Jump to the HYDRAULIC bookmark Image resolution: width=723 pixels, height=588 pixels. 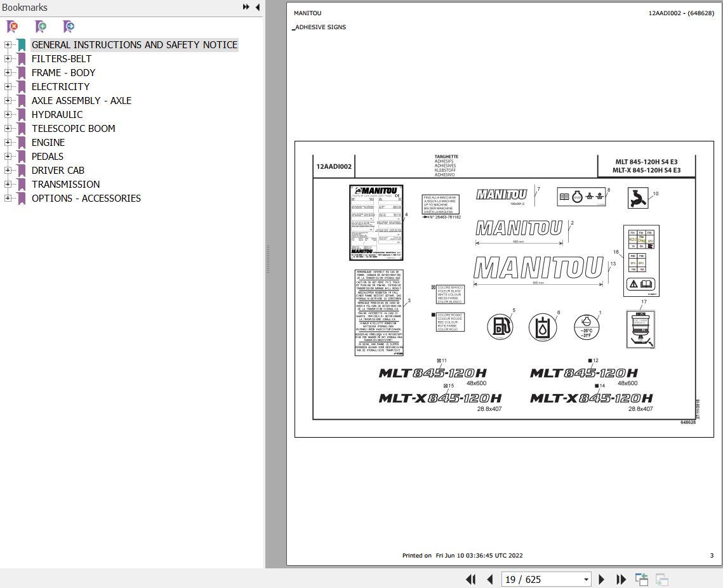pyautogui.click(x=57, y=114)
